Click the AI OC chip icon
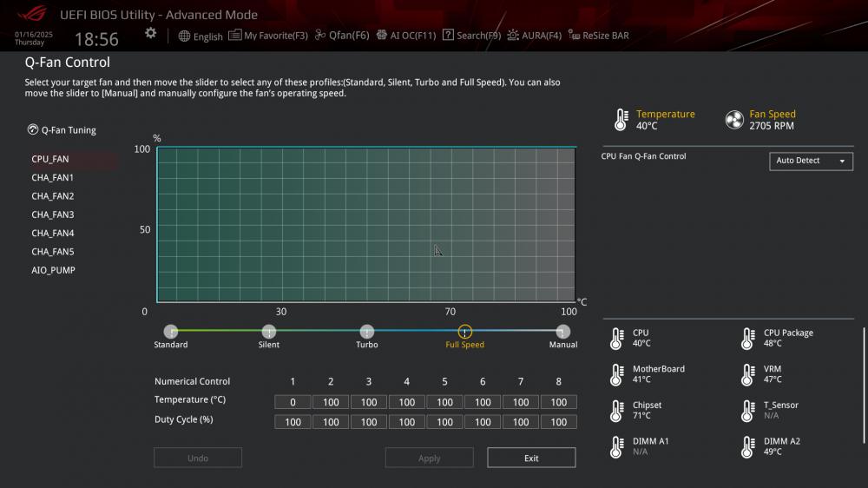 [381, 35]
